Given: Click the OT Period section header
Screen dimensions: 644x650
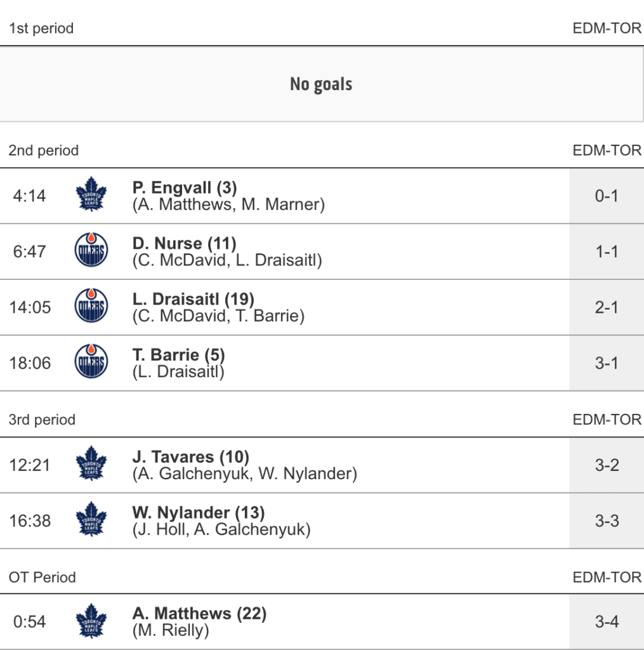Looking at the screenshot, I should click(x=42, y=578).
